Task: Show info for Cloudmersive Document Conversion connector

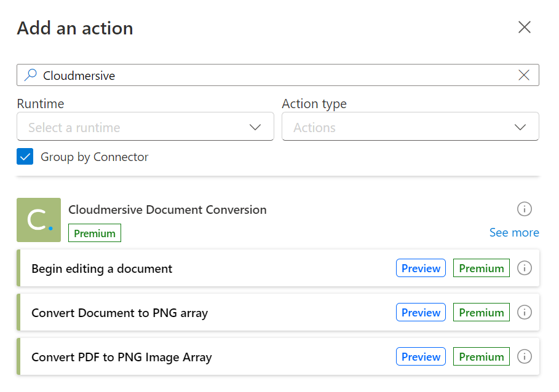Action: (x=525, y=209)
